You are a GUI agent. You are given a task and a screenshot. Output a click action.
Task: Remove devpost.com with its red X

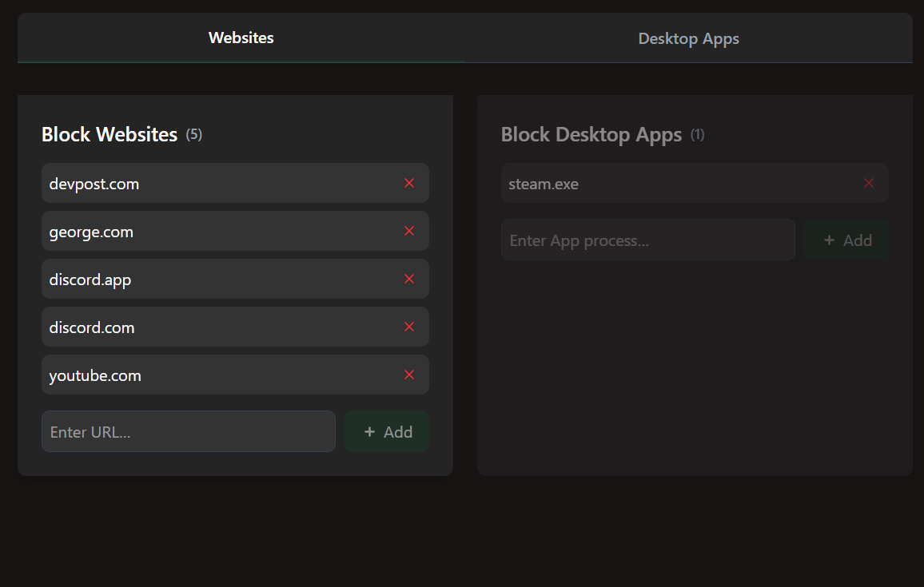[x=409, y=183]
